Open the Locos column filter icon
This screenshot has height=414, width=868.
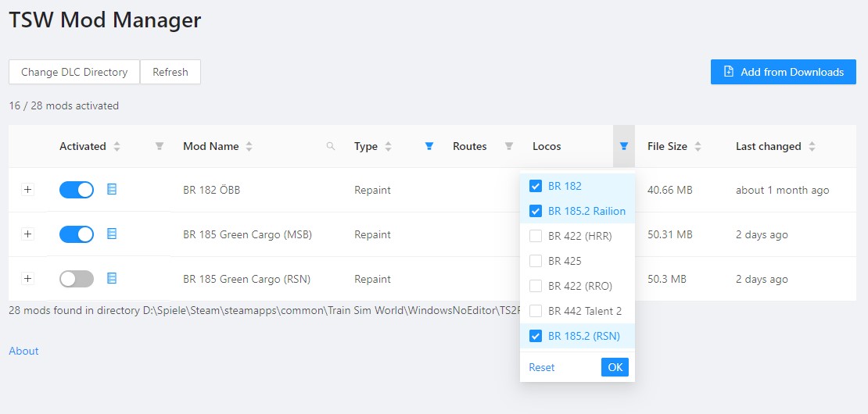point(623,146)
